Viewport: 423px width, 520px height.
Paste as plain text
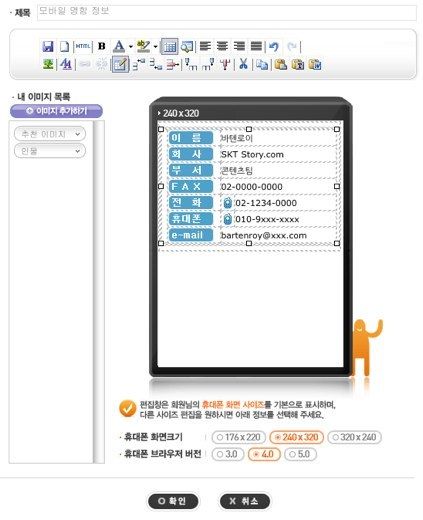298,64
